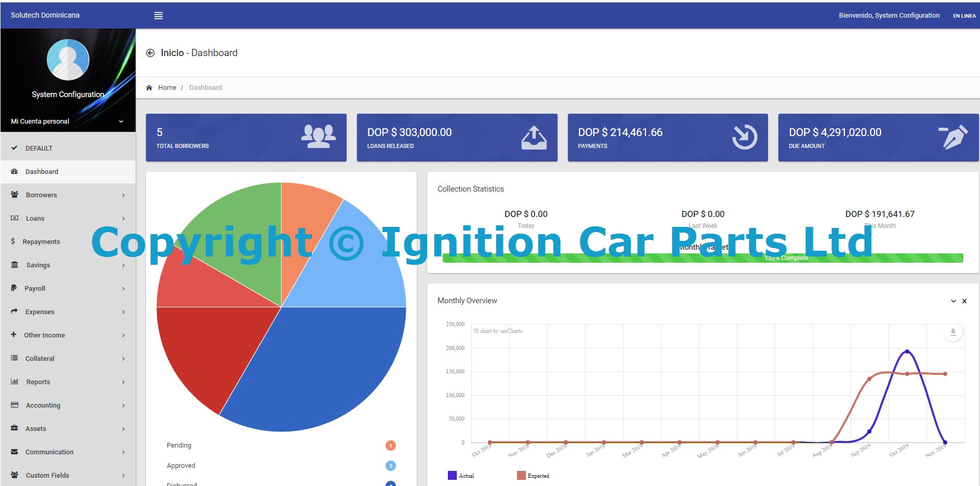Collapse the Monthly Overview panel
This screenshot has height=486, width=980.
[x=953, y=301]
